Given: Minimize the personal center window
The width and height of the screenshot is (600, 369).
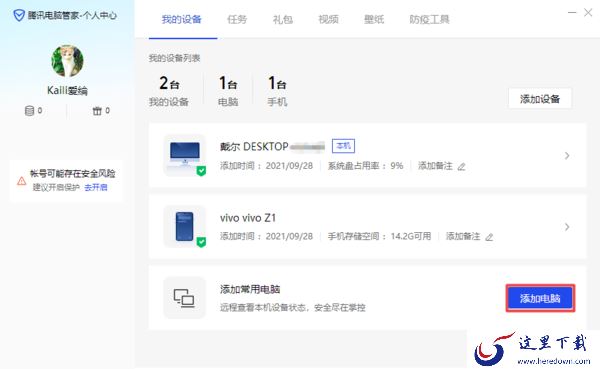Looking at the screenshot, I should tap(572, 13).
